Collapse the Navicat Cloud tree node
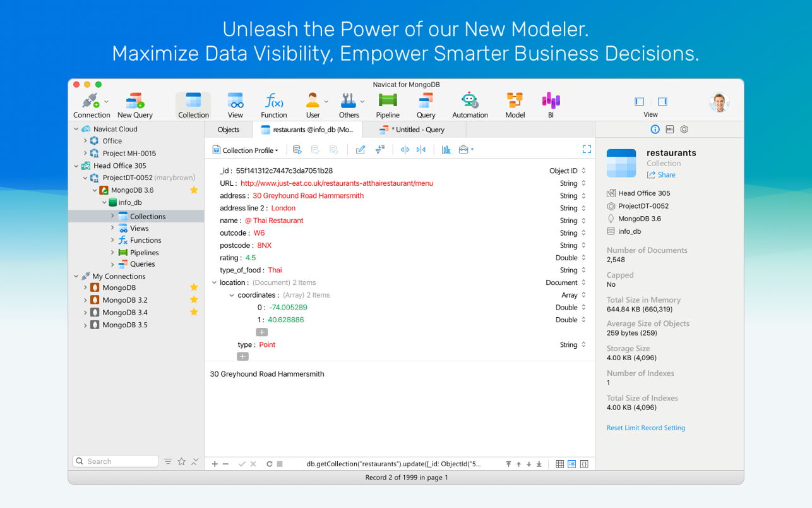 tap(76, 129)
